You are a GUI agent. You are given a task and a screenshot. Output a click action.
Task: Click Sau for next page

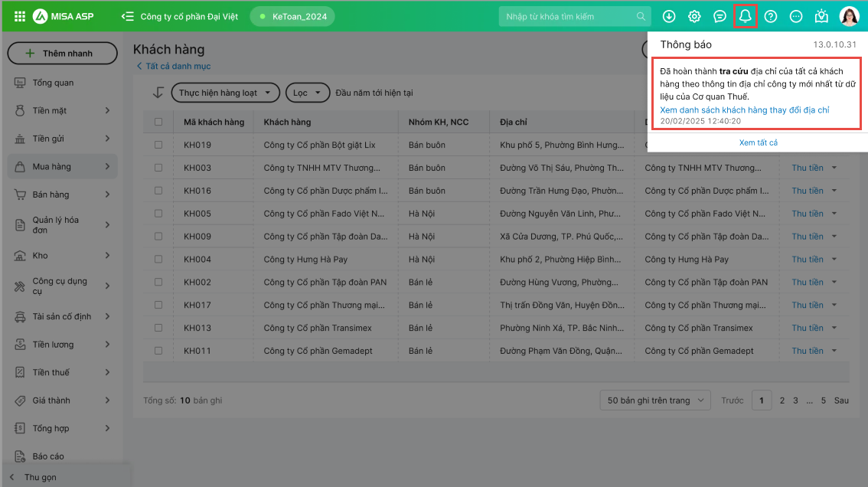[x=841, y=400]
